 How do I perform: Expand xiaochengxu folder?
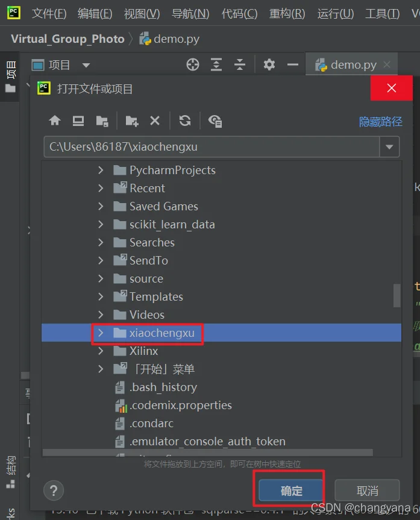click(x=101, y=333)
